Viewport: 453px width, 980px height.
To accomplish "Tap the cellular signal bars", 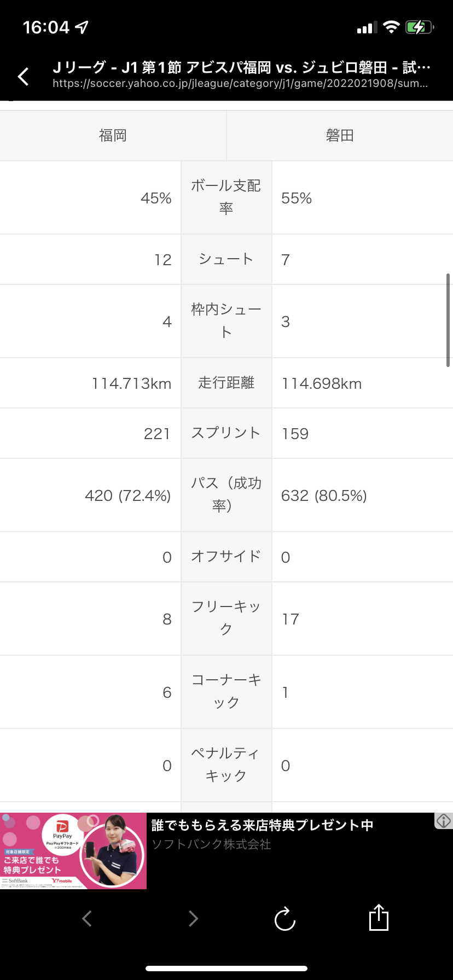I will (367, 28).
